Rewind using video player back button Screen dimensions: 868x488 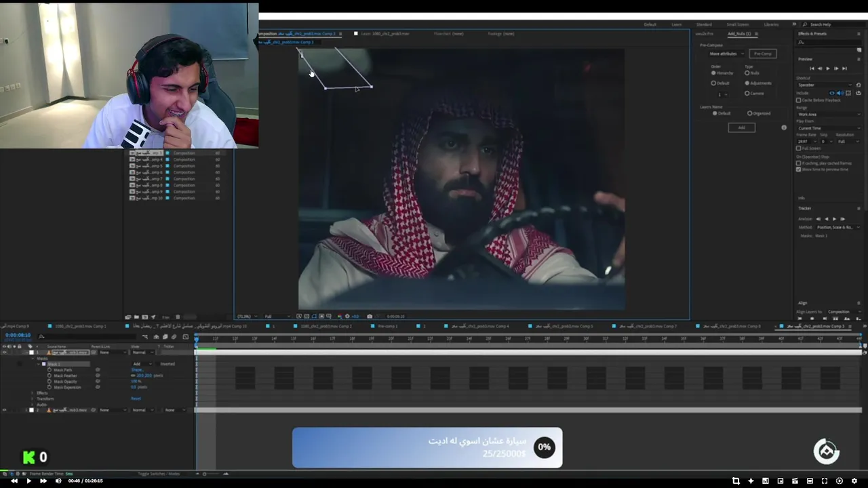(14, 481)
